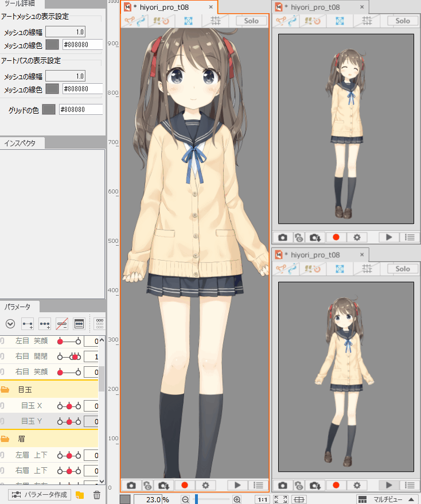The image size is (421, 504).
Task: Click the camera snapshot icon below main canvas
Action: (x=131, y=485)
